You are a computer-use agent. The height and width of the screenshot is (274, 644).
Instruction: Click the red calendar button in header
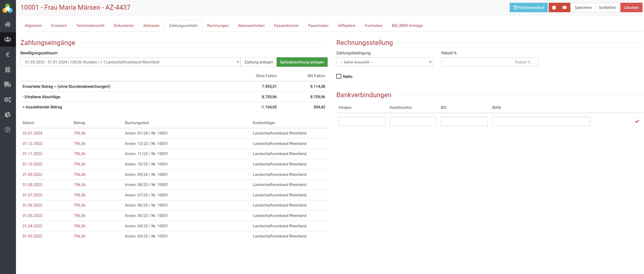coord(554,8)
